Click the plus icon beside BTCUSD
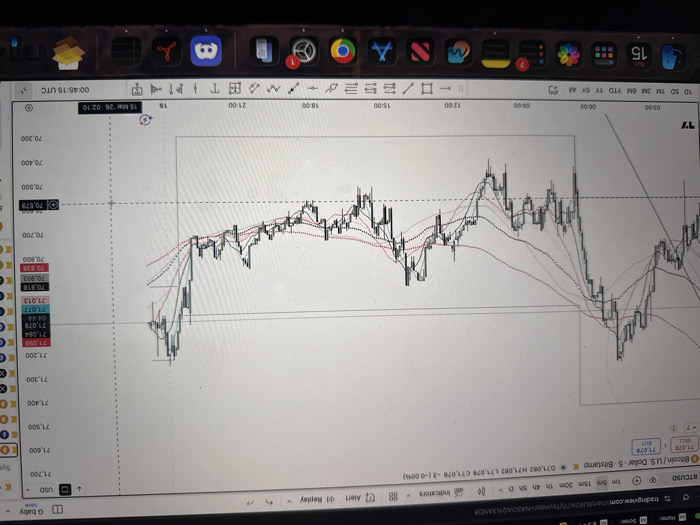 (x=636, y=481)
